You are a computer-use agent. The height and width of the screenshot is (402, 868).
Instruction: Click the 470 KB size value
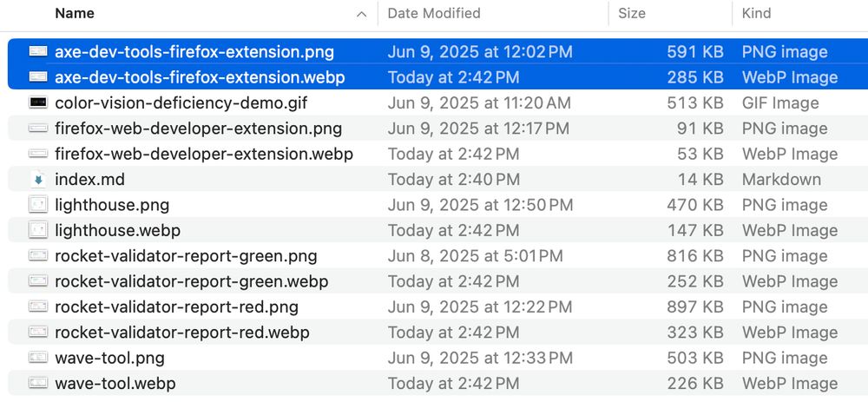694,204
